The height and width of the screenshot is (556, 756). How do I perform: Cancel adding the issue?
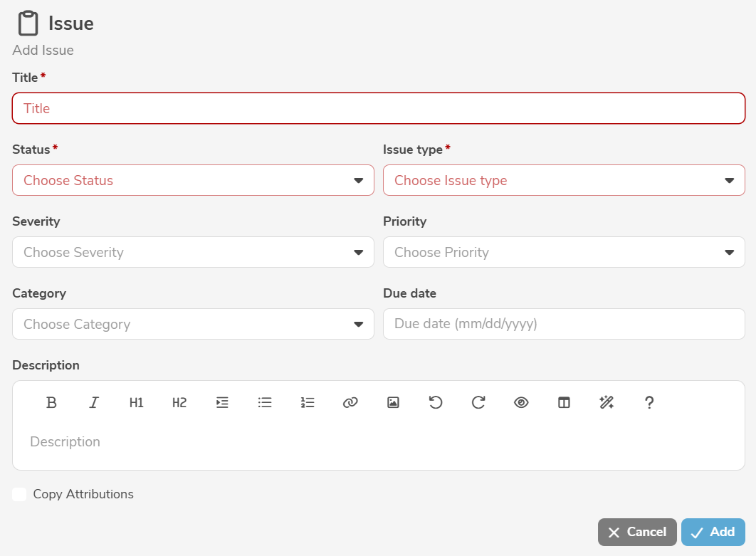tap(636, 532)
